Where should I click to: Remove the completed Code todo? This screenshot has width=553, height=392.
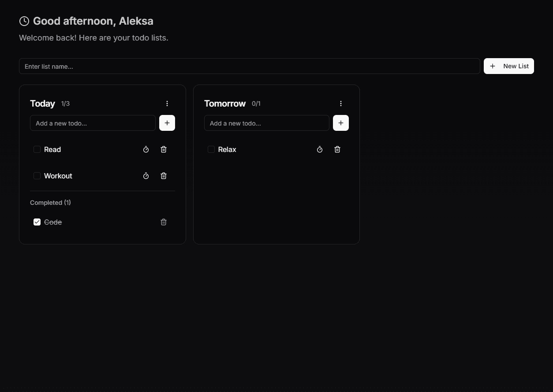163,222
